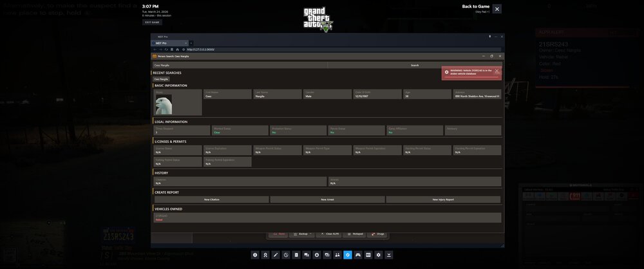Close the MDT Pro browser tab
Viewport: 644px width, 269px height.
point(185,43)
